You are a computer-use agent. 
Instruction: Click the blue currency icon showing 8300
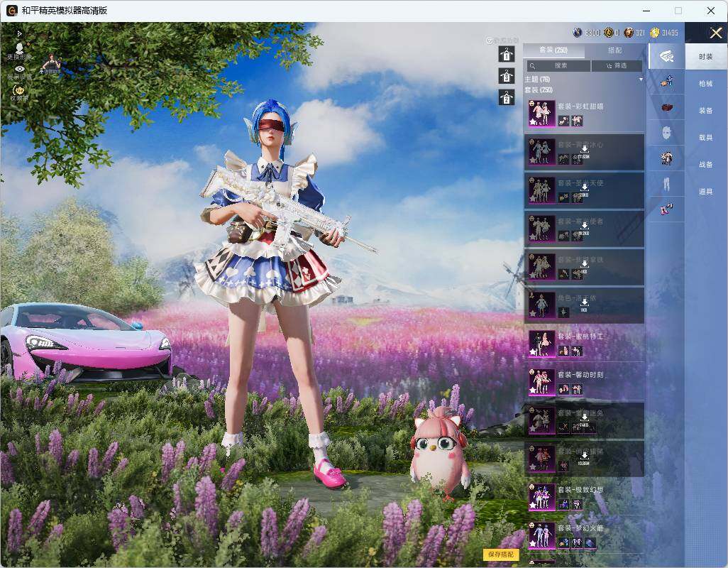coord(578,33)
